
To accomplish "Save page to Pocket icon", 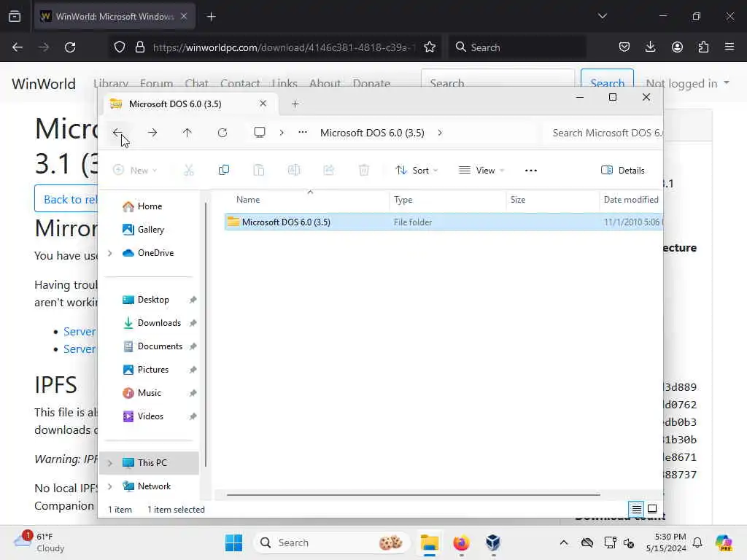I will coord(624,47).
